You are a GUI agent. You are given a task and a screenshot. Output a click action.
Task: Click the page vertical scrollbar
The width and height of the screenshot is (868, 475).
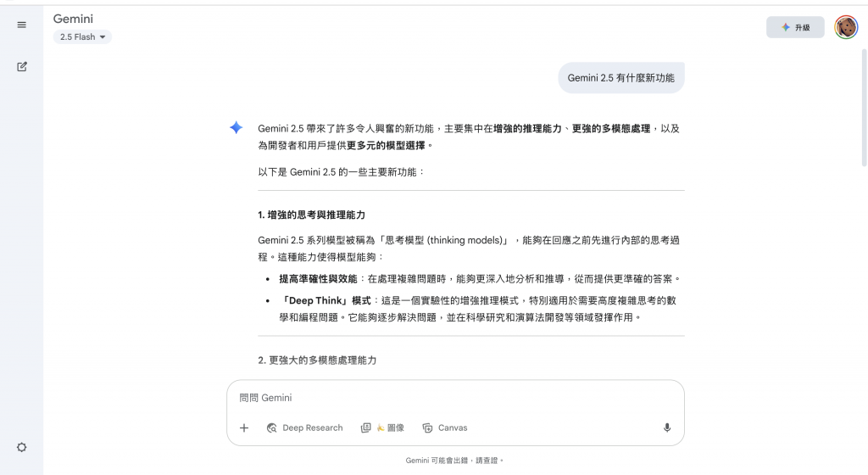click(864, 108)
